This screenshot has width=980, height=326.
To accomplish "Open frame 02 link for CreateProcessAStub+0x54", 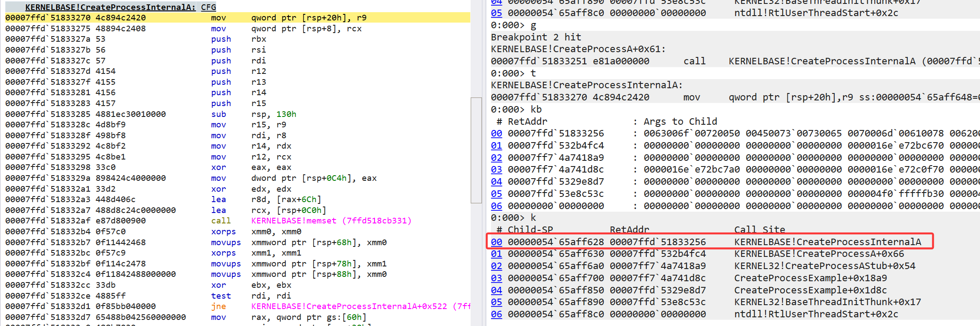I will [x=496, y=266].
